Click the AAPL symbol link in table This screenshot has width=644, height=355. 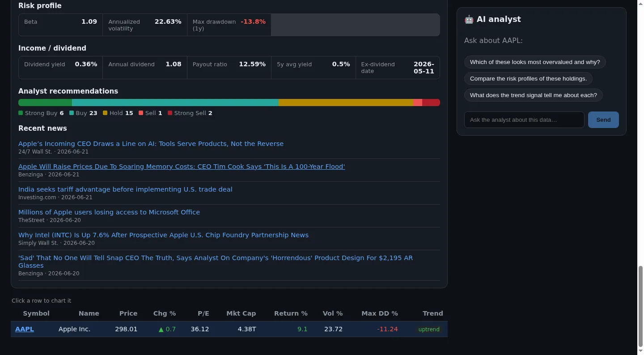click(x=25, y=329)
